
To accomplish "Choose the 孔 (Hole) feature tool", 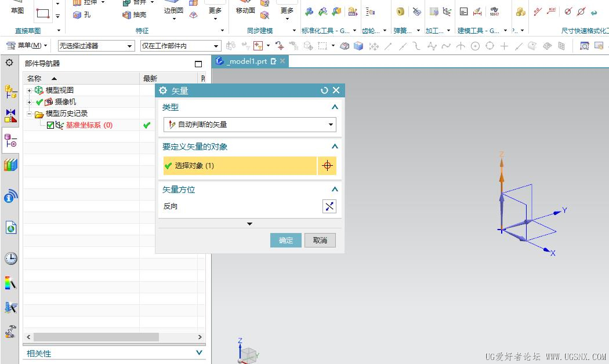I will 82,14.
